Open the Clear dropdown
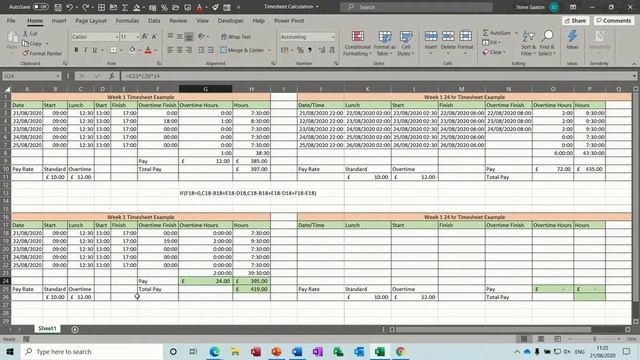Image resolution: width=640 pixels, height=360 pixels. coord(494,52)
